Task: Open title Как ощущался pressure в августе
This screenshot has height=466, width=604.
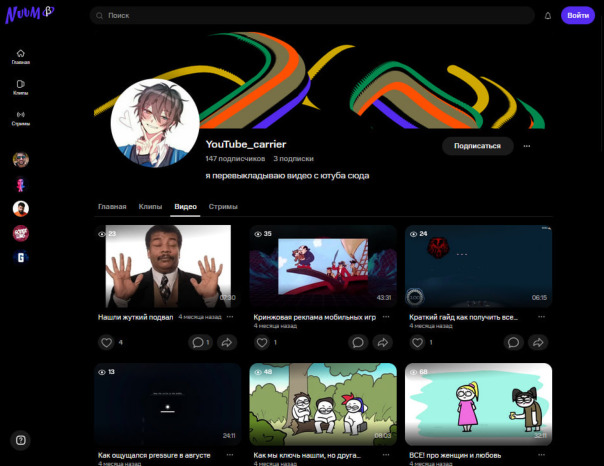Action: (x=154, y=455)
